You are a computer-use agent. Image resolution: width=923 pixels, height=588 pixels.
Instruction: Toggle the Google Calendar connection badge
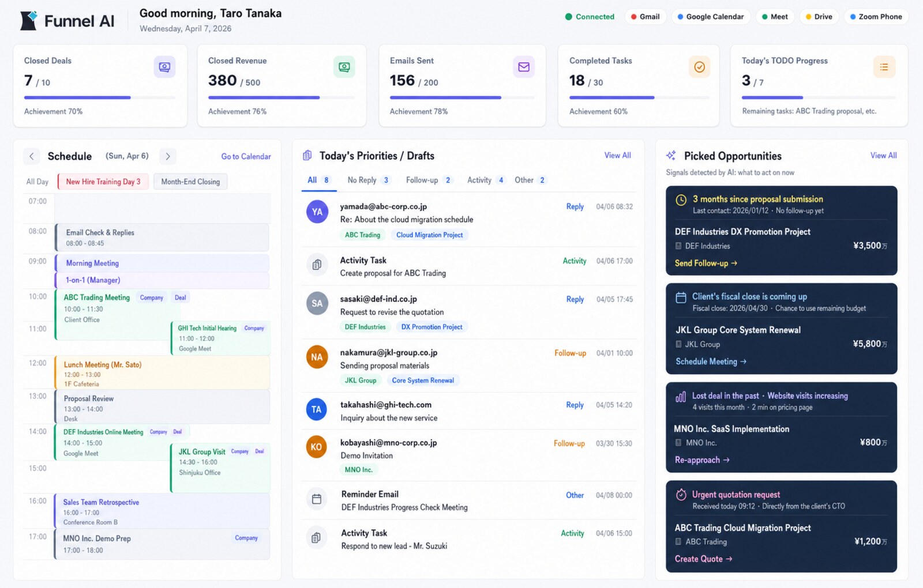[710, 17]
